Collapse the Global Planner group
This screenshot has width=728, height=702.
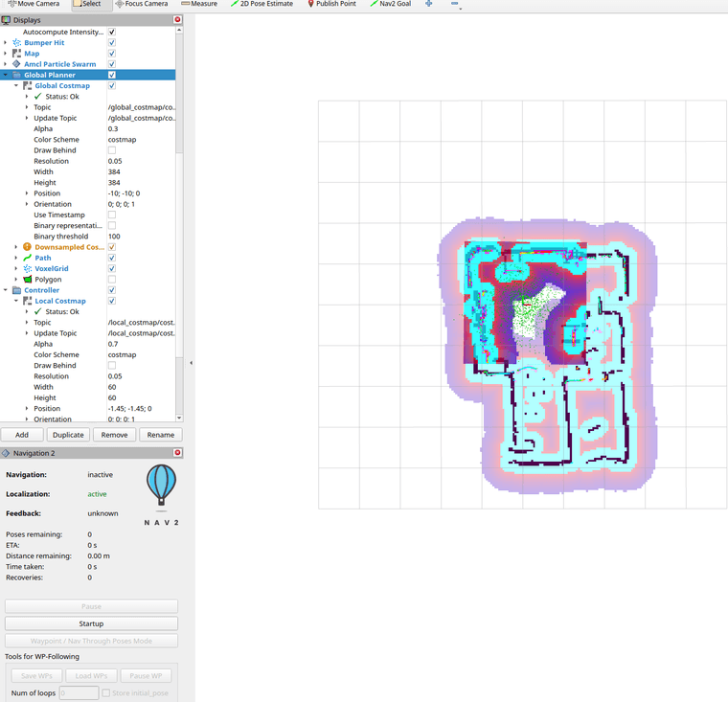5,75
